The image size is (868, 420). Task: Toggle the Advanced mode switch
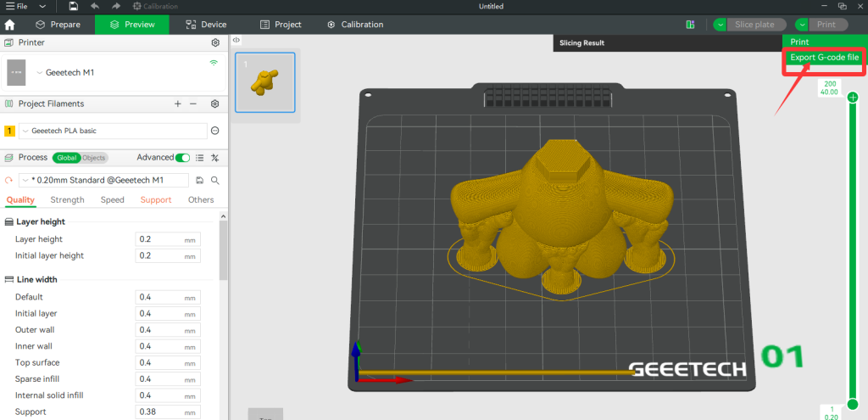click(x=182, y=157)
